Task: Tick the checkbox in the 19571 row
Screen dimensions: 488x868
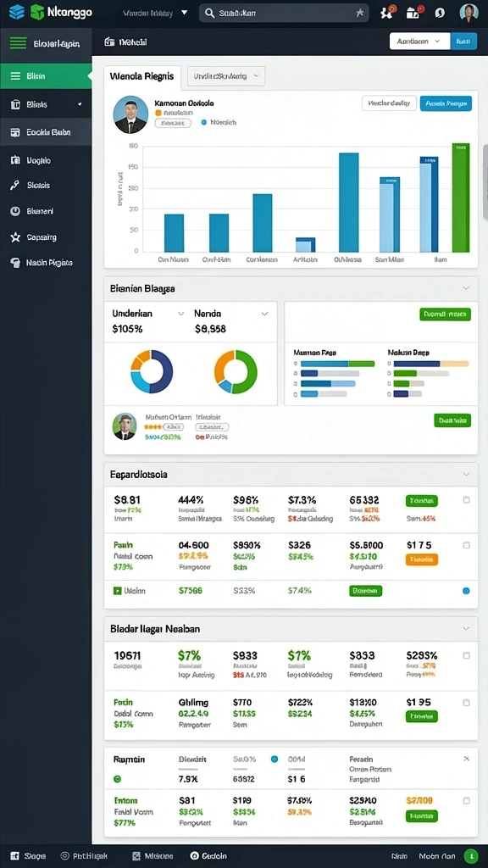Action: tap(467, 655)
